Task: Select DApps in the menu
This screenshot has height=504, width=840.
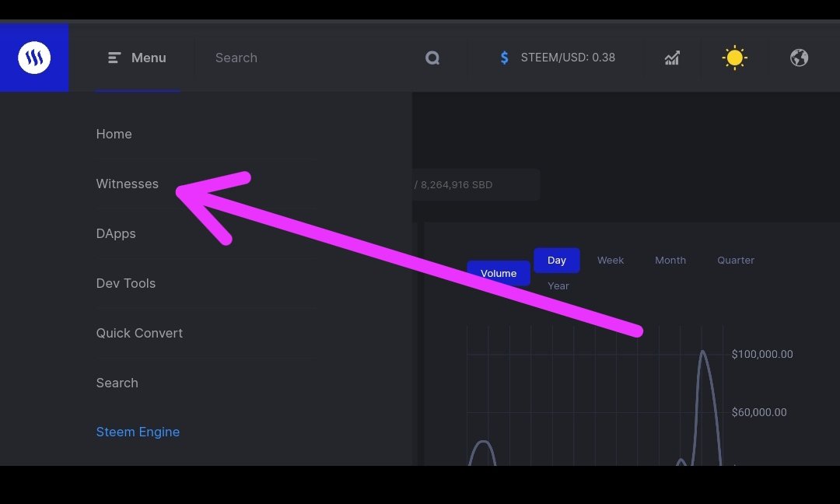Action: point(116,233)
